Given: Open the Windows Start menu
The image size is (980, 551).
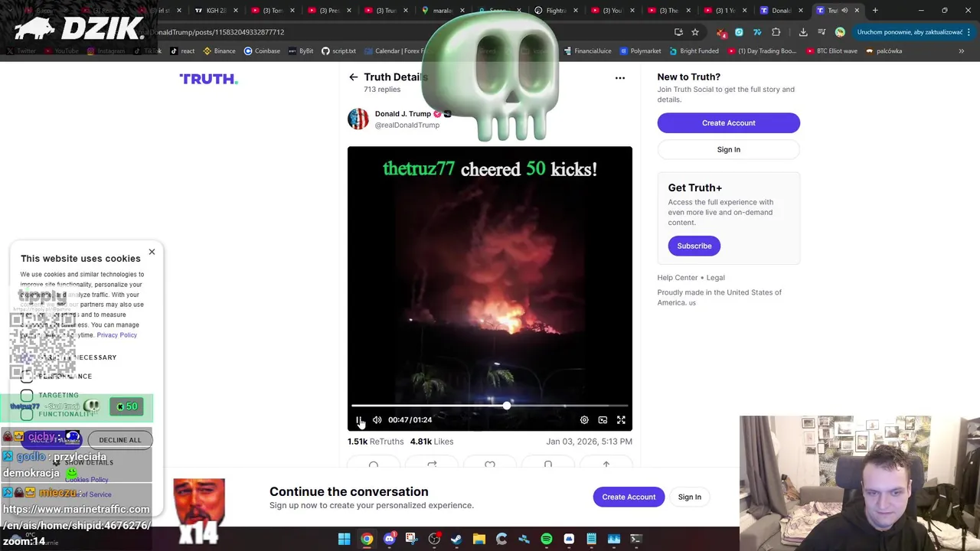Looking at the screenshot, I should (x=345, y=539).
